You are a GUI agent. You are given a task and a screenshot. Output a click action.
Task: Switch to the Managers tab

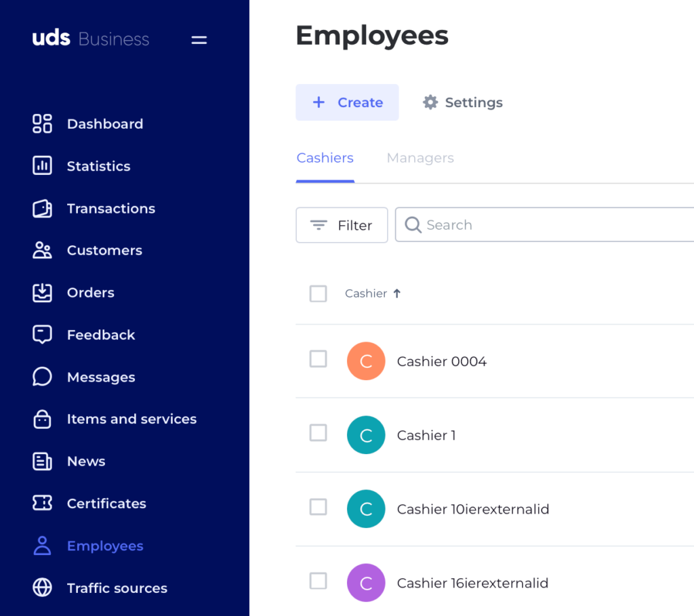pos(420,158)
